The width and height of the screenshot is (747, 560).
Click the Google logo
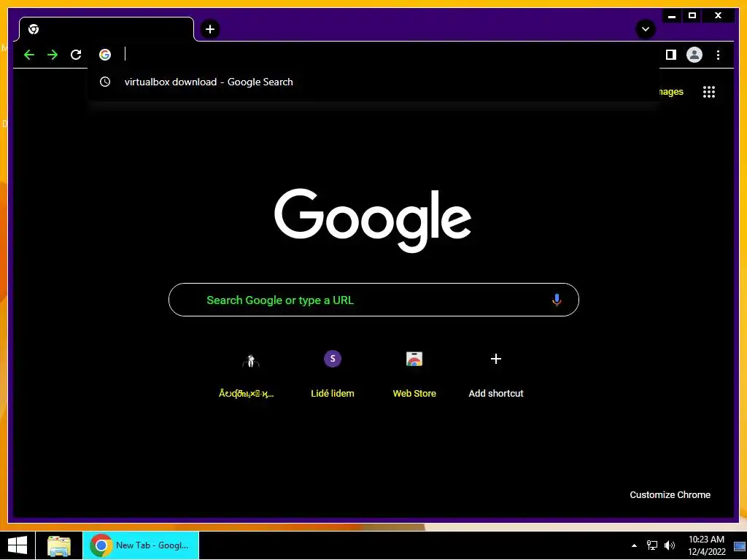click(373, 220)
